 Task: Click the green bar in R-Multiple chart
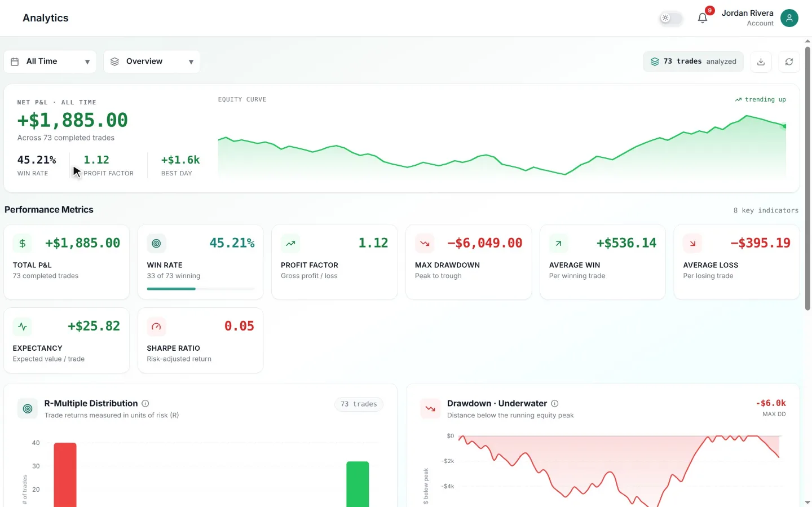click(x=358, y=484)
